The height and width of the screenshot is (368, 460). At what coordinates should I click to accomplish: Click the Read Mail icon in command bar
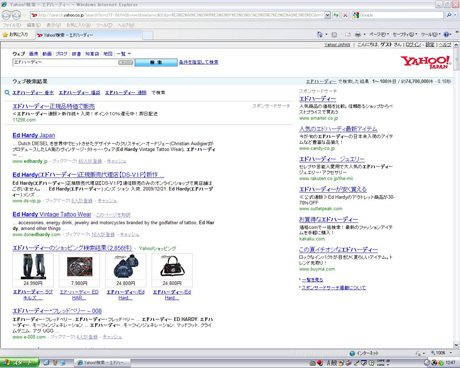tap(348, 34)
